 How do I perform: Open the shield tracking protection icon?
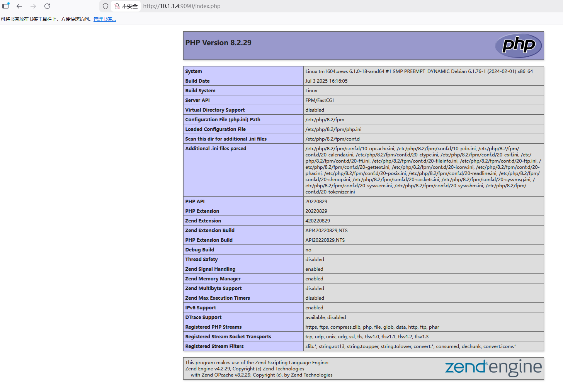[x=105, y=6]
